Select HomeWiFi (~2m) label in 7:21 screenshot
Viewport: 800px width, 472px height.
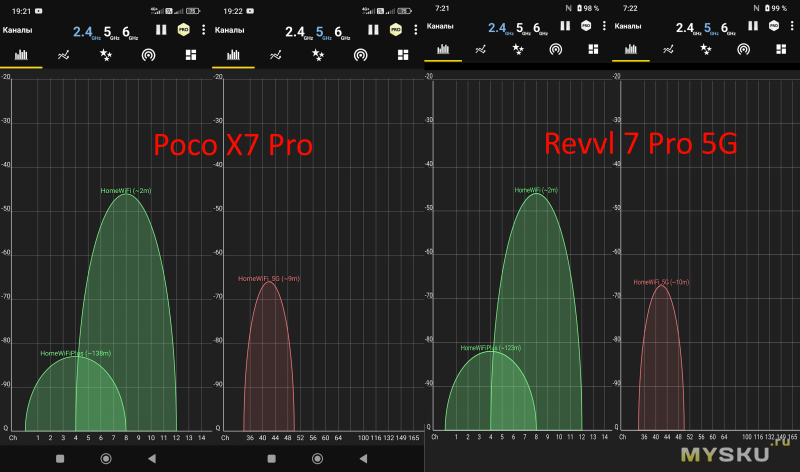pyautogui.click(x=536, y=190)
